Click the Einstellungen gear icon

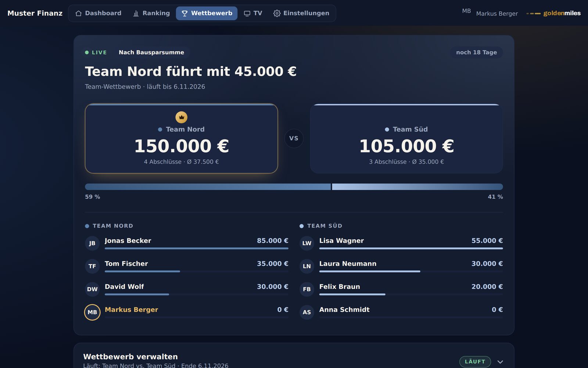click(x=277, y=13)
